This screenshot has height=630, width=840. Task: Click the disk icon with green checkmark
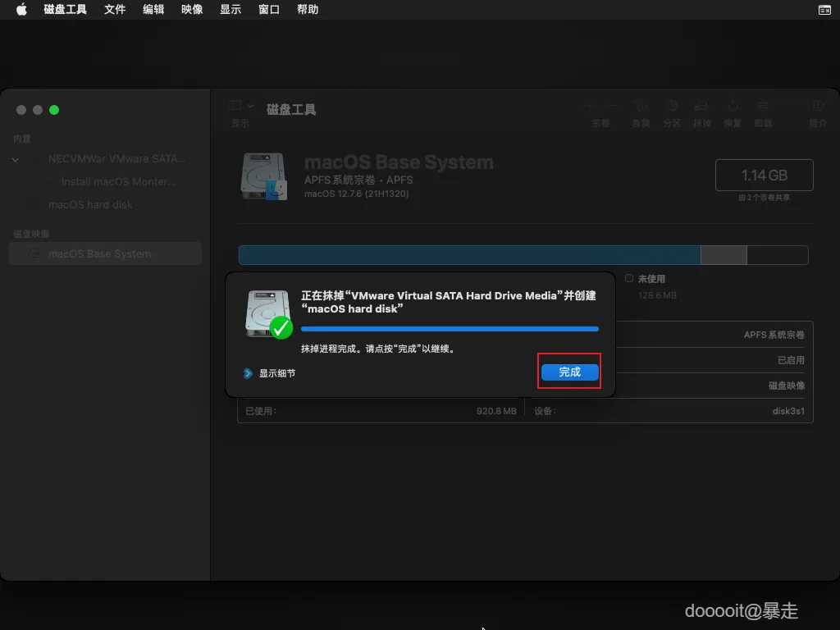[268, 314]
